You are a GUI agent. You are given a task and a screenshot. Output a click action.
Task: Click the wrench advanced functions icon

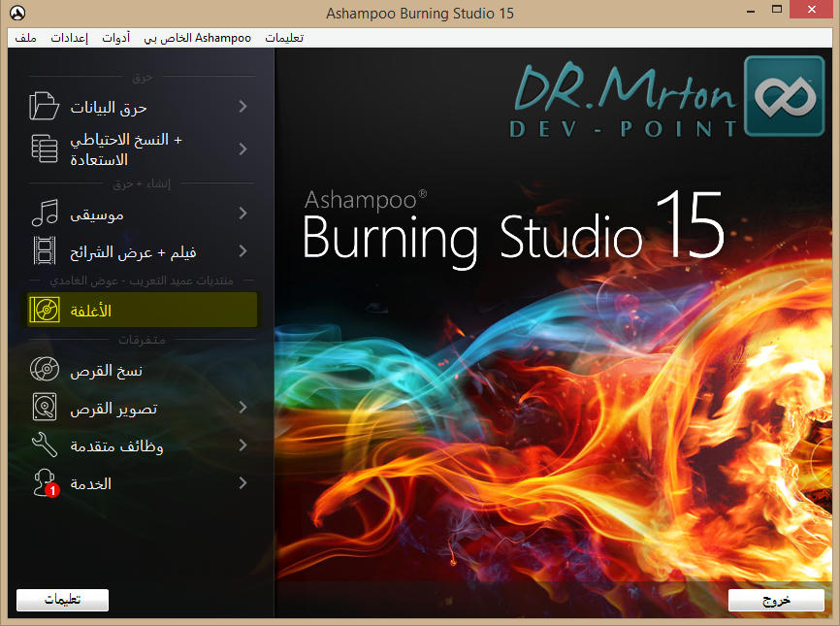45,445
